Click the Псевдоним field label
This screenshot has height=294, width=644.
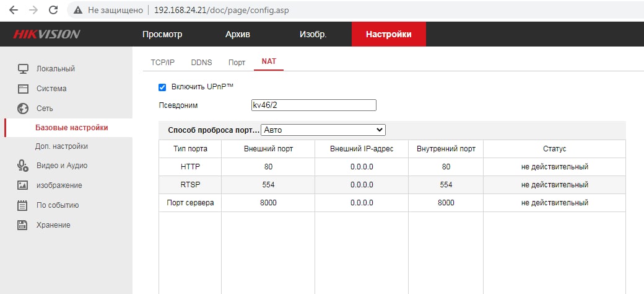178,105
